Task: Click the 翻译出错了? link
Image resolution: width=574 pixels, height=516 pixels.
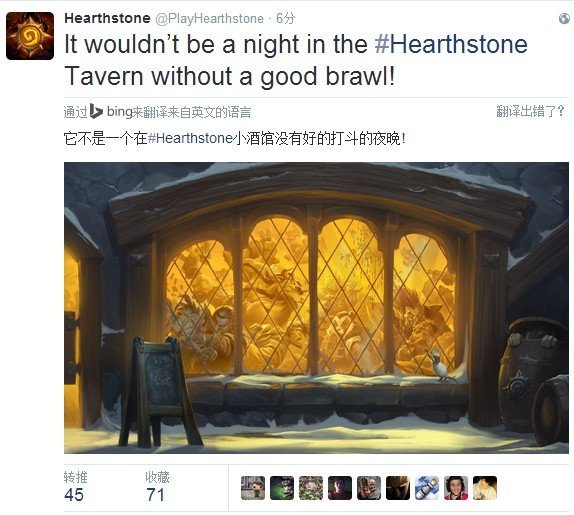Action: (530, 111)
